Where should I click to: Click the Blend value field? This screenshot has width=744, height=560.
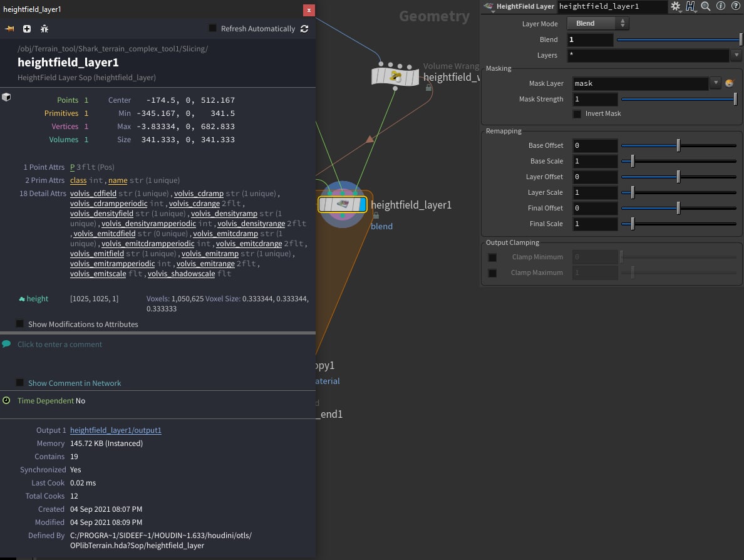[x=590, y=40]
